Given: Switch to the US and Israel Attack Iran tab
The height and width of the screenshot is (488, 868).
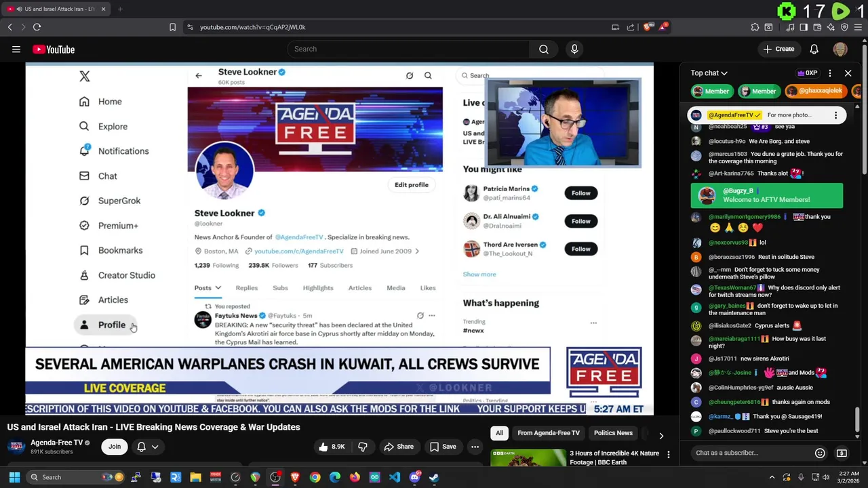Looking at the screenshot, I should 58,9.
